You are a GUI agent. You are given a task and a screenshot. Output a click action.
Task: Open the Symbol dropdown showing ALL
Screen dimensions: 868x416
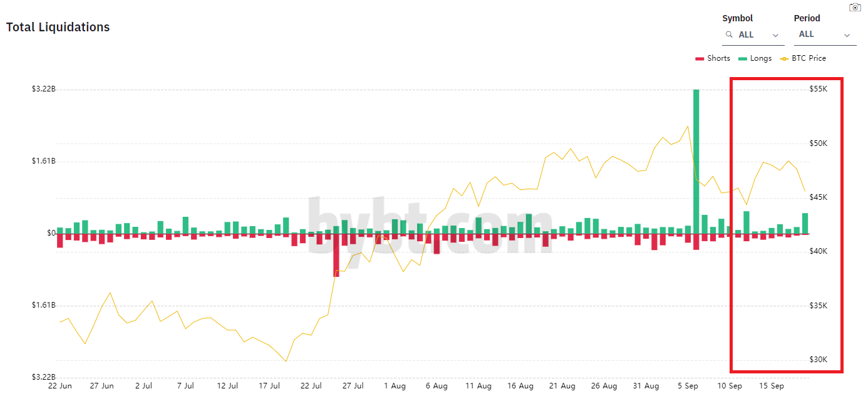[753, 35]
